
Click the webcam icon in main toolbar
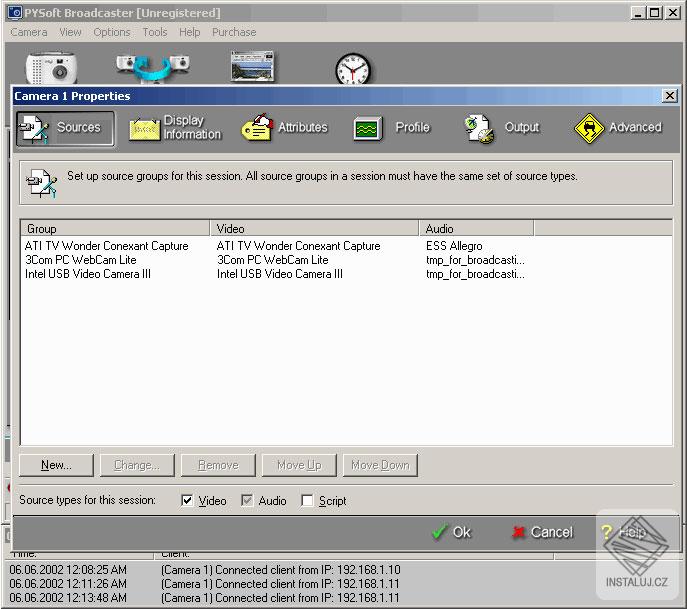point(52,68)
